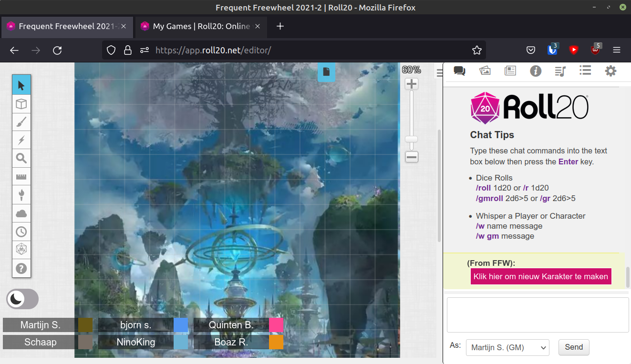
Task: Collapse the sidebar using the arrow handle
Action: [x=438, y=72]
